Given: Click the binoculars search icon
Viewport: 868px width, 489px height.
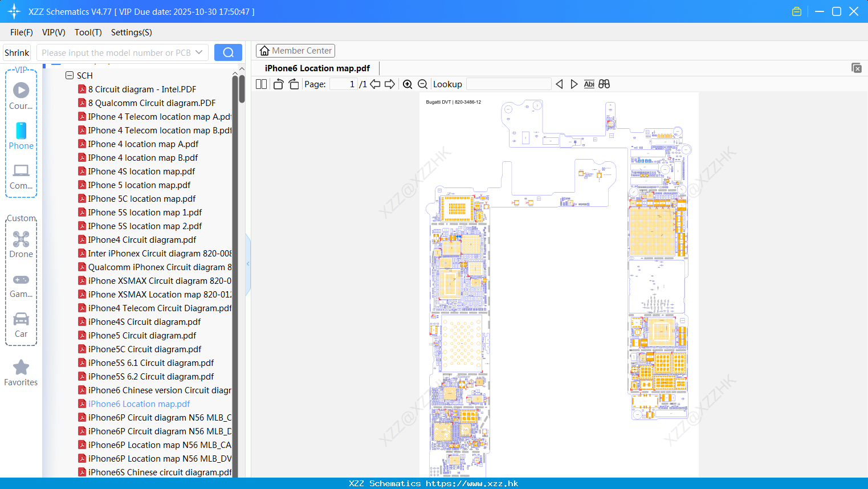Looking at the screenshot, I should coord(604,84).
